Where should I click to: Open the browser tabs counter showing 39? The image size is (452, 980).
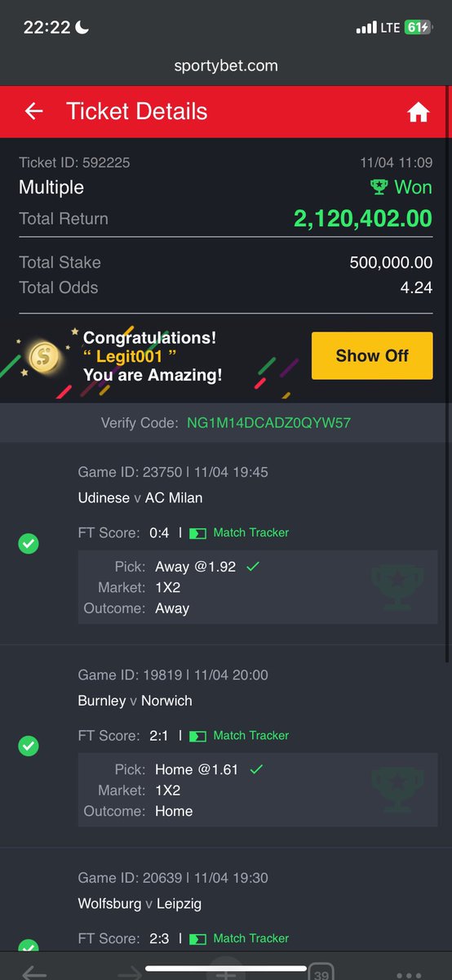point(321,973)
